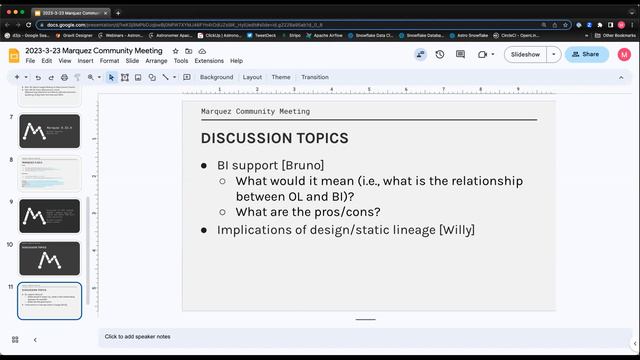
Task: Open the Help menu
Action: click(x=236, y=61)
